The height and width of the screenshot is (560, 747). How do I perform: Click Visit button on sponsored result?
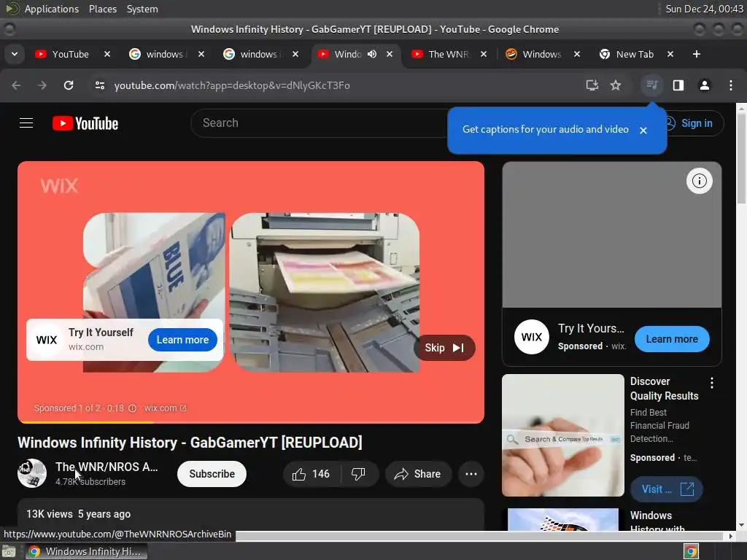click(x=666, y=489)
